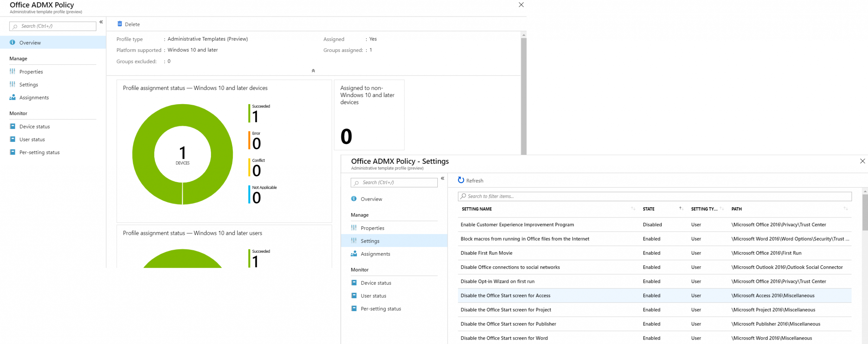Focus the Search (Ctrl+/) box in Settings blade
Viewport: 868px width, 344px height.
coord(394,183)
